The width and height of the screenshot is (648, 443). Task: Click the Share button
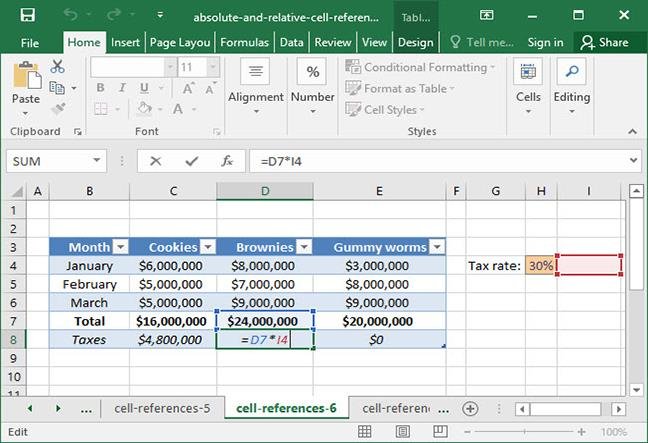(x=604, y=43)
